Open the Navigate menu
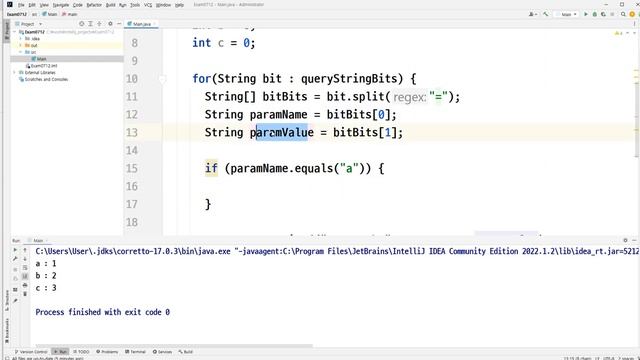This screenshot has height=360, width=640. 61,5
